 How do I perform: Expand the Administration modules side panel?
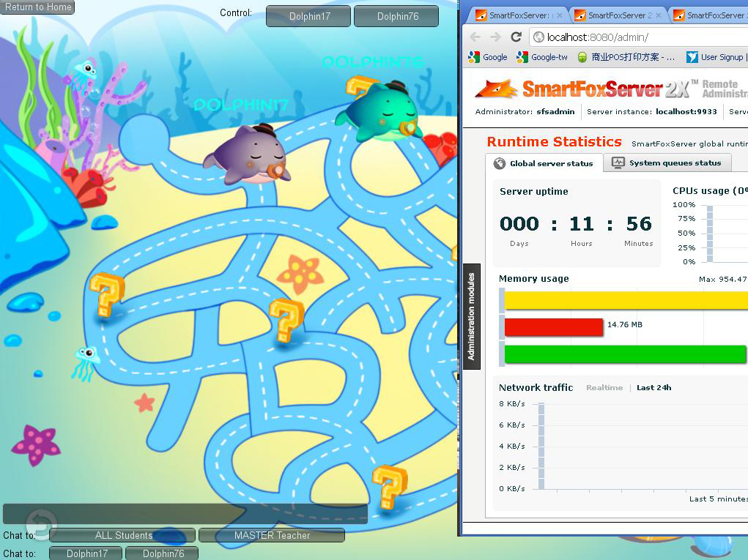click(x=472, y=316)
